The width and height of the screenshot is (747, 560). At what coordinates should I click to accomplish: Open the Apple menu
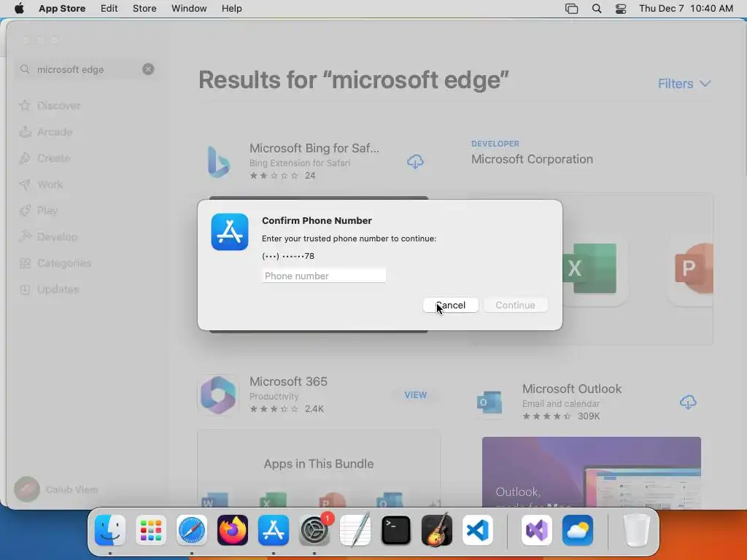(x=19, y=8)
